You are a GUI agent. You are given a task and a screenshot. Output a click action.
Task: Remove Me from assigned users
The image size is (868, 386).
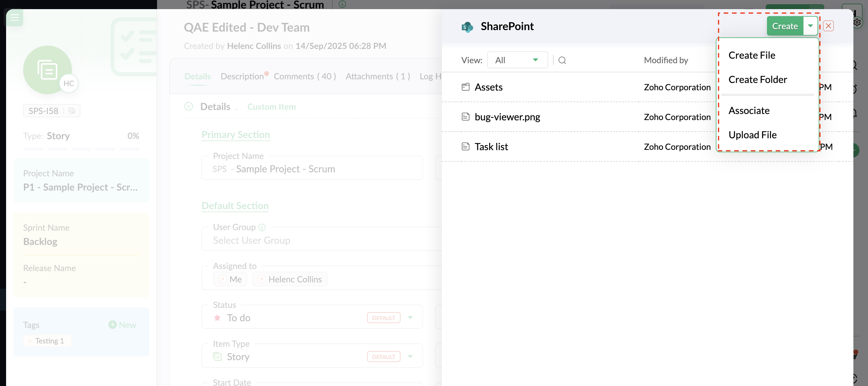222,279
